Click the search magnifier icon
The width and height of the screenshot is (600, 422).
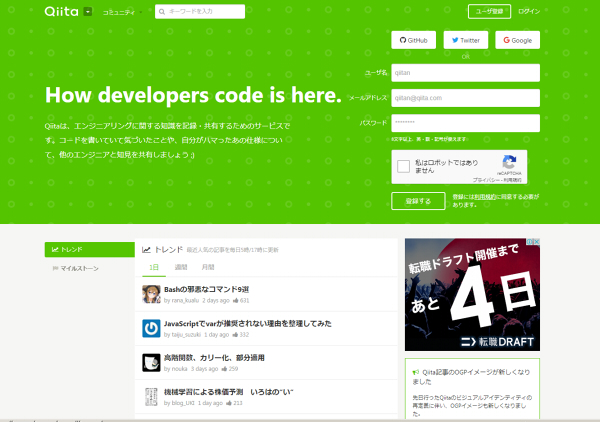162,12
